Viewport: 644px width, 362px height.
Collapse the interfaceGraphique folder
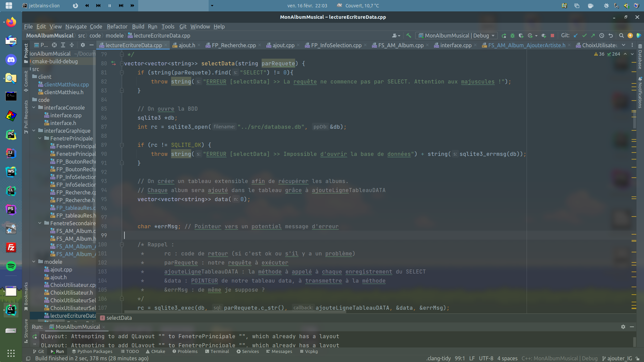[34, 131]
